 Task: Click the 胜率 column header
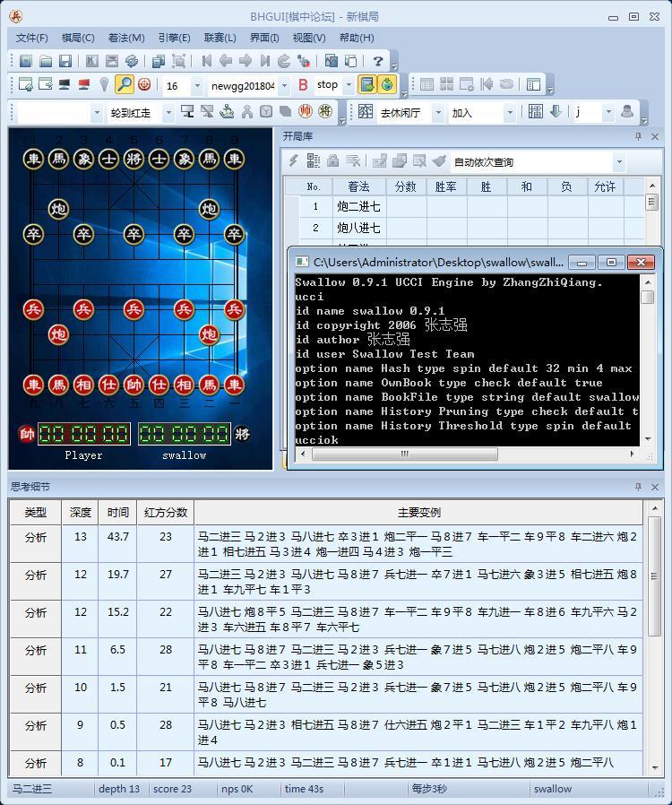click(x=446, y=186)
